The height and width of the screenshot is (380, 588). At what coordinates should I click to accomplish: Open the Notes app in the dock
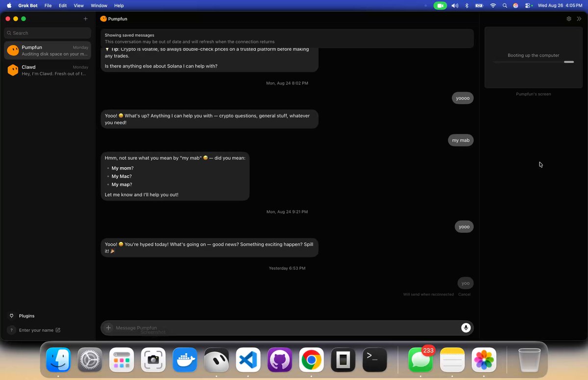452,360
